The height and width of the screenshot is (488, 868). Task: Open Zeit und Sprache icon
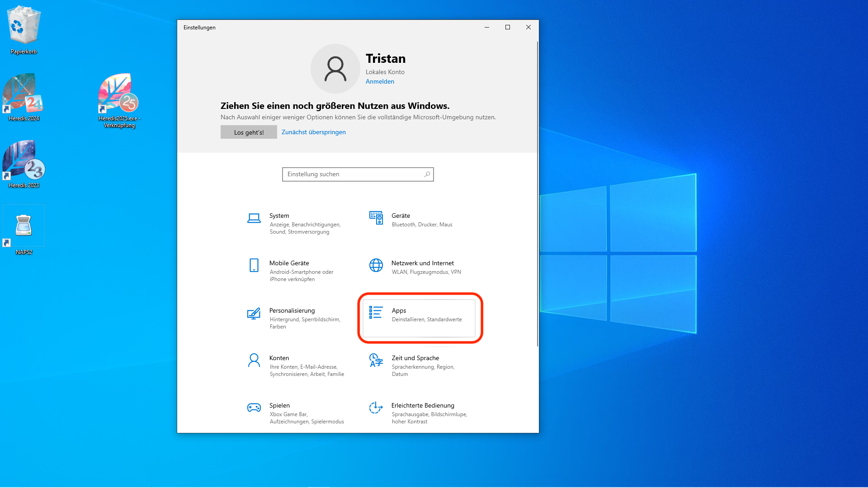click(x=376, y=361)
